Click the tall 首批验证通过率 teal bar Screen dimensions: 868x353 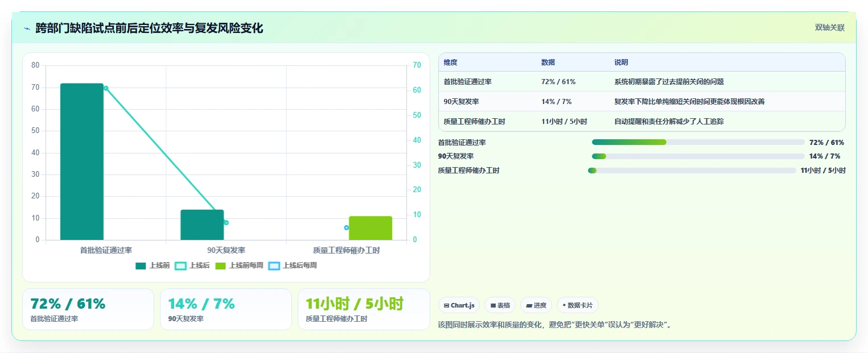82,161
